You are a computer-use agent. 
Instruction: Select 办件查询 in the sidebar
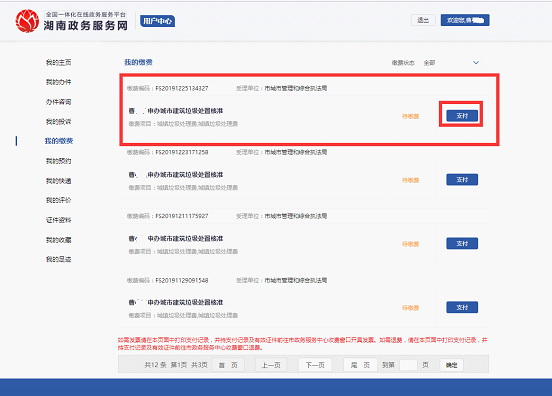pos(58,102)
